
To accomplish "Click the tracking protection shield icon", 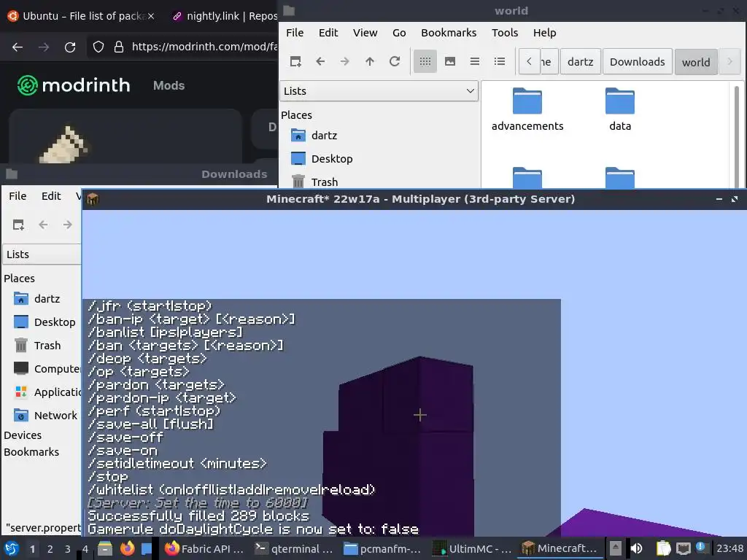I will click(98, 47).
